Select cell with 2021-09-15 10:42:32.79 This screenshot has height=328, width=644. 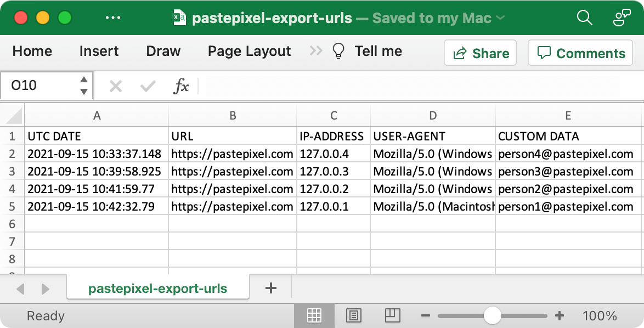click(97, 206)
